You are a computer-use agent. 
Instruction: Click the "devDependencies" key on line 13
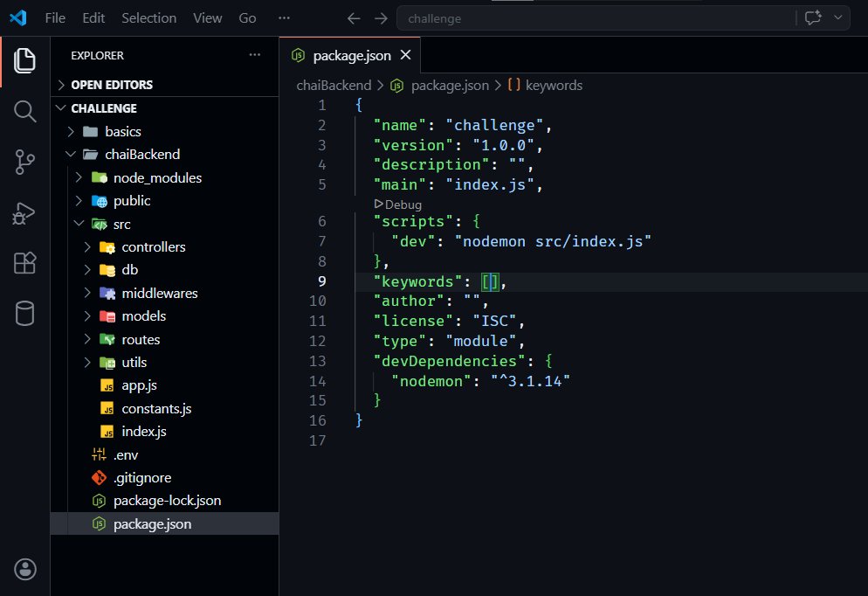click(x=450, y=361)
